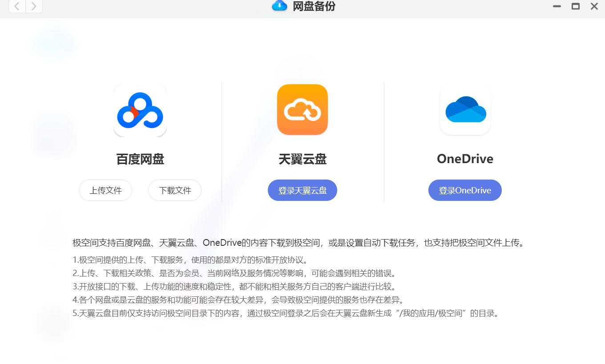Click the window minimize button
605x364 pixels.
[557, 6]
